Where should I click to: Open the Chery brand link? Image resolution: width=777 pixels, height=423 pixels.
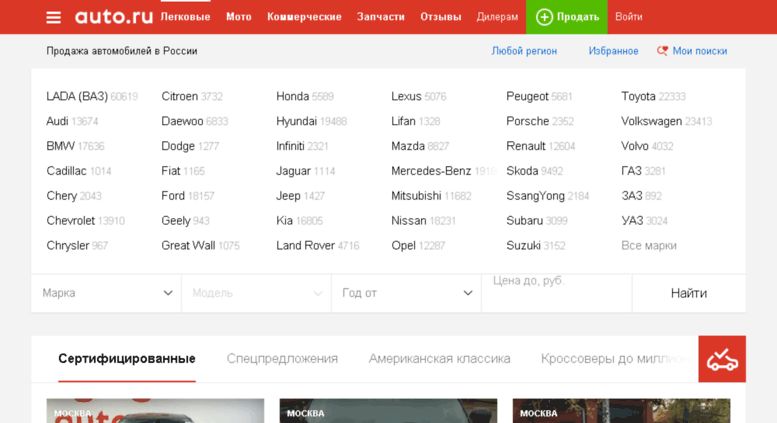(61, 196)
